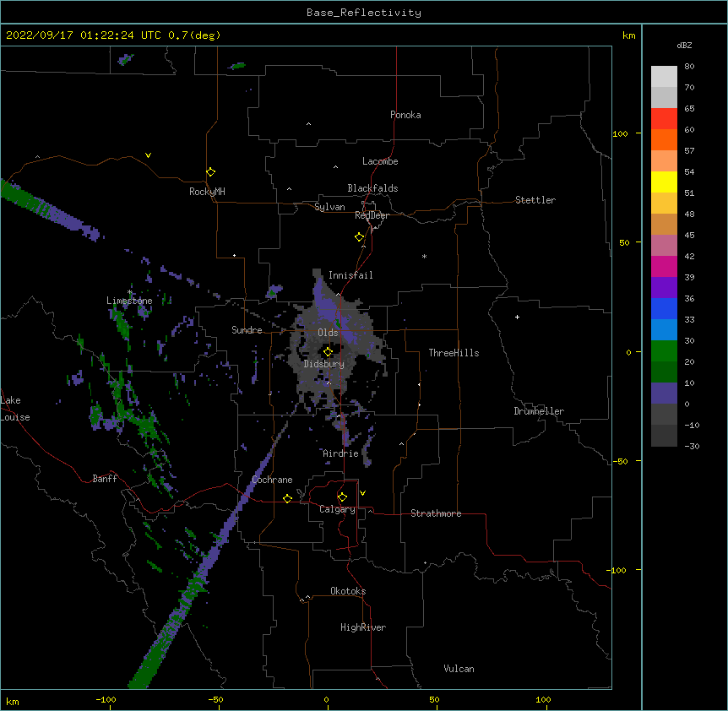Click the Base_Reflectivity title
This screenshot has height=711, width=728.
coord(364,13)
